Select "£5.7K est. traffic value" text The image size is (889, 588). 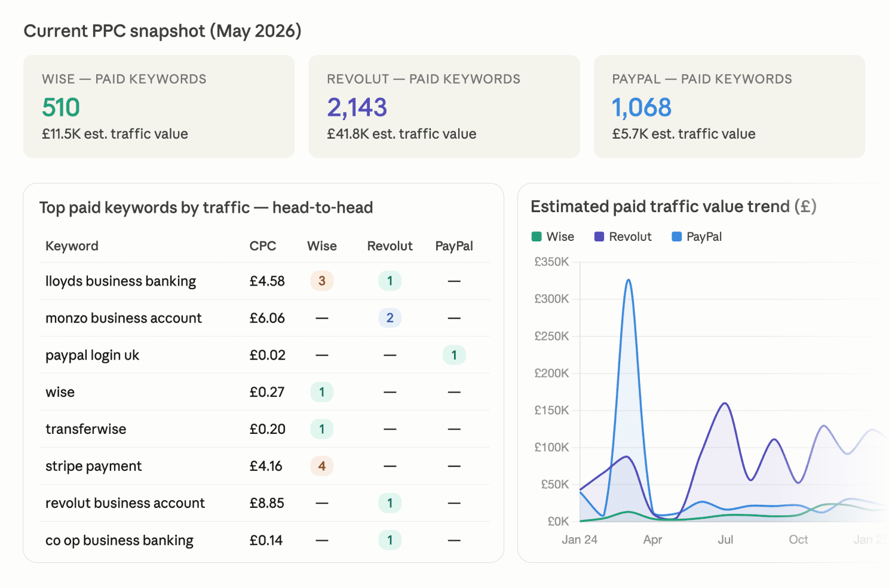click(x=683, y=134)
